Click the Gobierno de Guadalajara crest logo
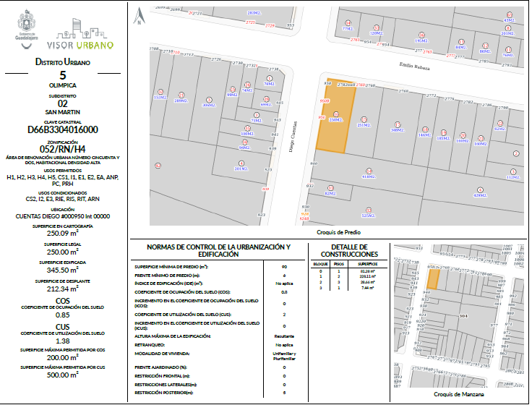 coord(27,30)
